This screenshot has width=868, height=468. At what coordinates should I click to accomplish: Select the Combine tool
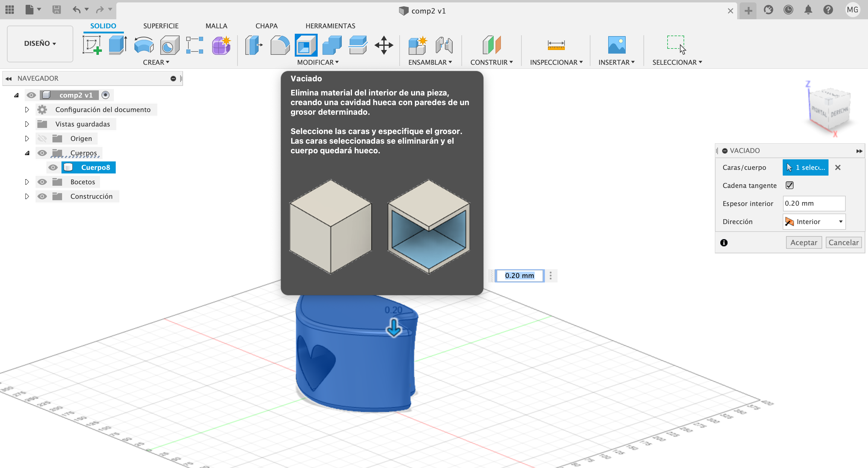click(332, 45)
